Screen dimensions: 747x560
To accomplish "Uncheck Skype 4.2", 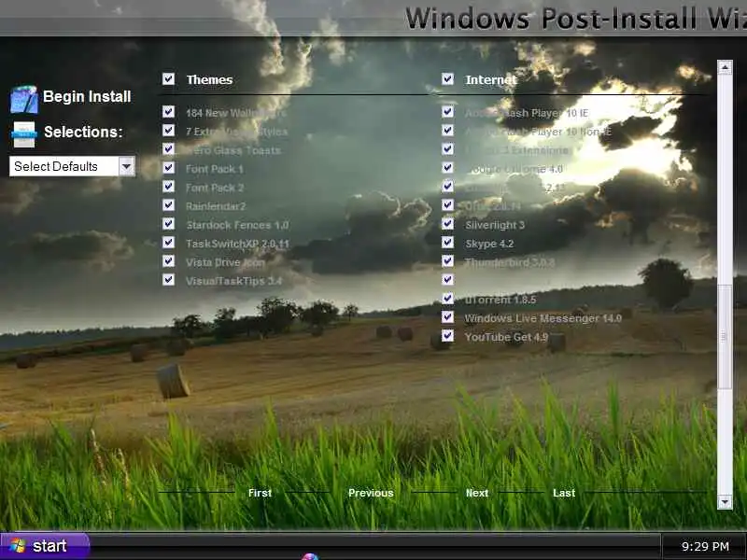I will (x=447, y=243).
